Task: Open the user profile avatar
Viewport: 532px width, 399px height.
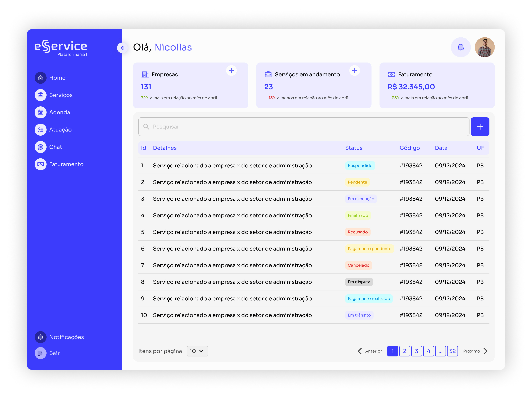Action: coord(484,47)
